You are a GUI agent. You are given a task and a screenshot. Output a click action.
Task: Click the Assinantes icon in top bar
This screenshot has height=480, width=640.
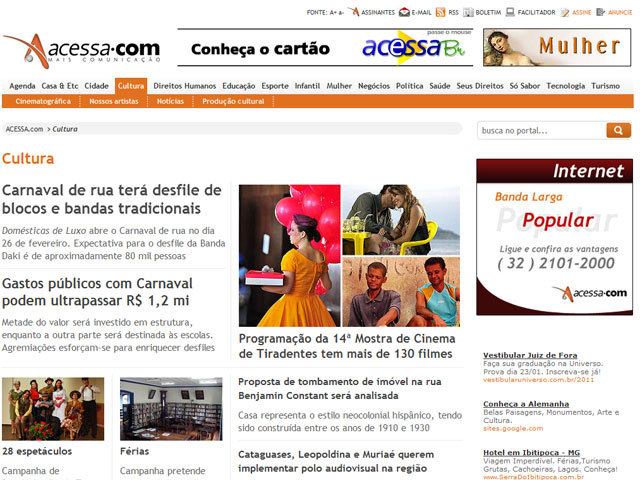pos(354,13)
